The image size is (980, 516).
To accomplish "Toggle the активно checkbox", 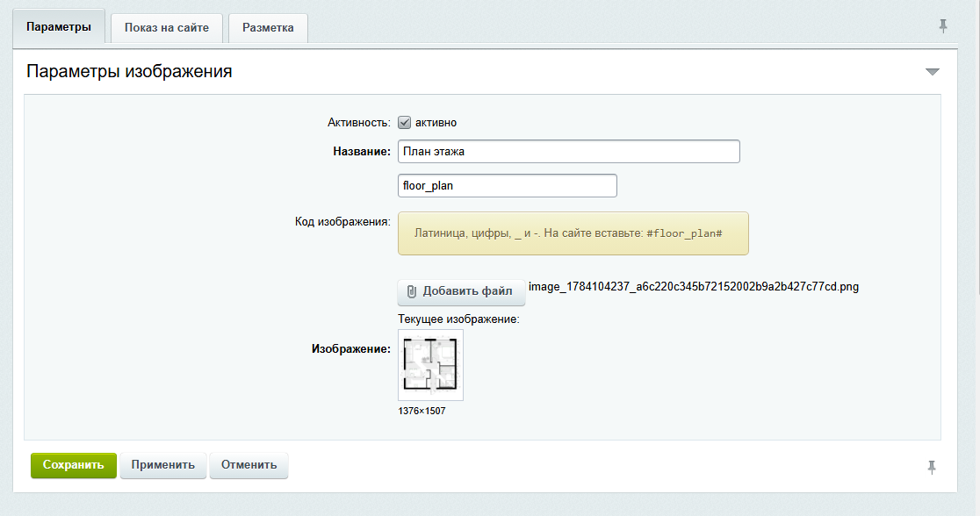I will click(x=404, y=123).
